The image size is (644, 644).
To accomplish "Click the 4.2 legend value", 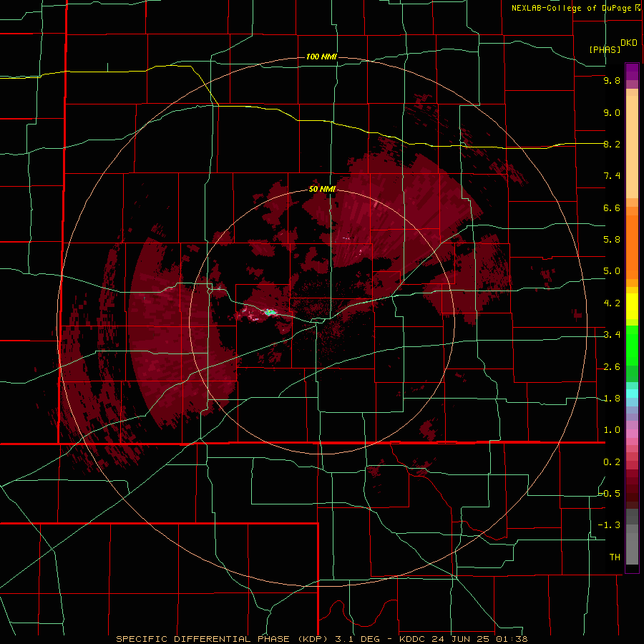I will (612, 303).
